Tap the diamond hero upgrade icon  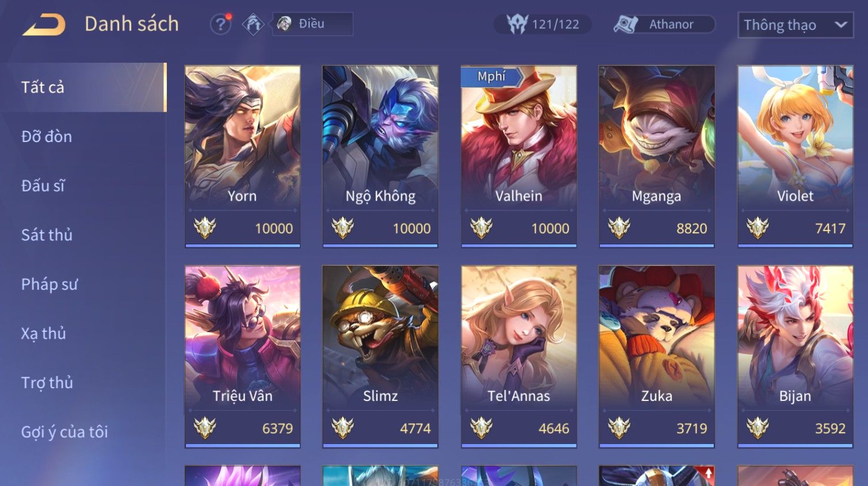[253, 24]
